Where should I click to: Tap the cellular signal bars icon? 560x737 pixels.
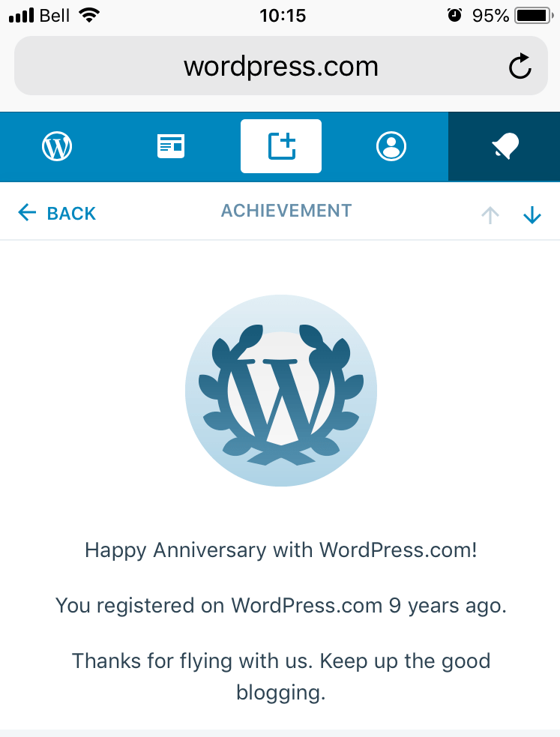tap(22, 15)
